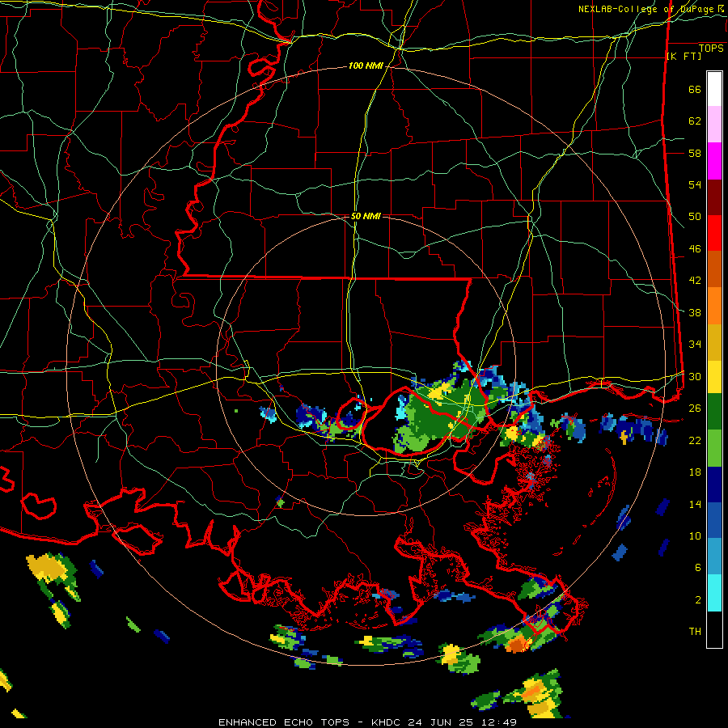Click the 'NEXLAB-College of DuPage' credit text
Viewport: 728px width, 728px height.
pos(648,9)
